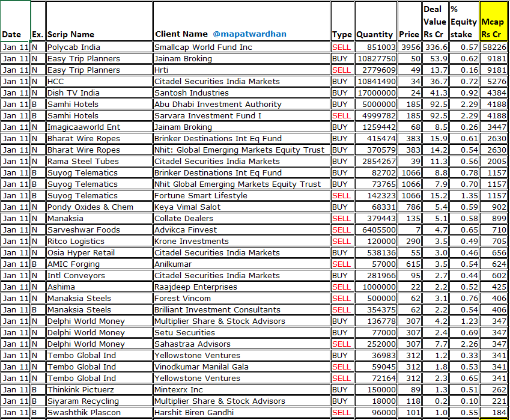The height and width of the screenshot is (420, 510).
Task: Select the 'Type' column header
Action: click(x=342, y=21)
